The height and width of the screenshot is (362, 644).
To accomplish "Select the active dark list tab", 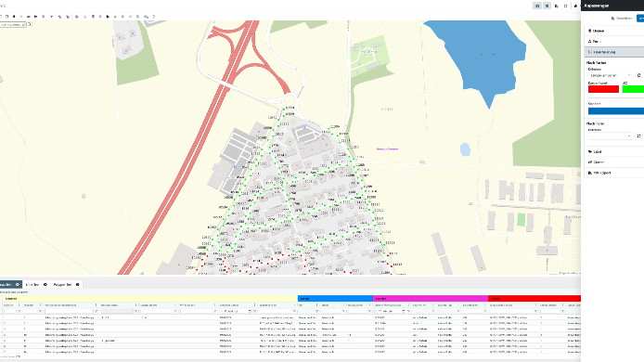I will pos(11,284).
